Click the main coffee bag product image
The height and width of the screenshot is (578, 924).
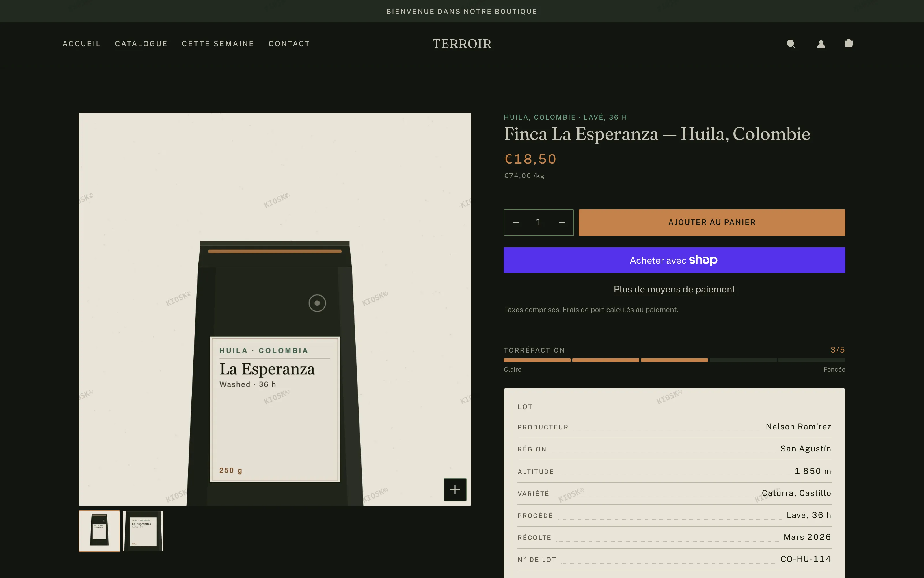(x=275, y=309)
